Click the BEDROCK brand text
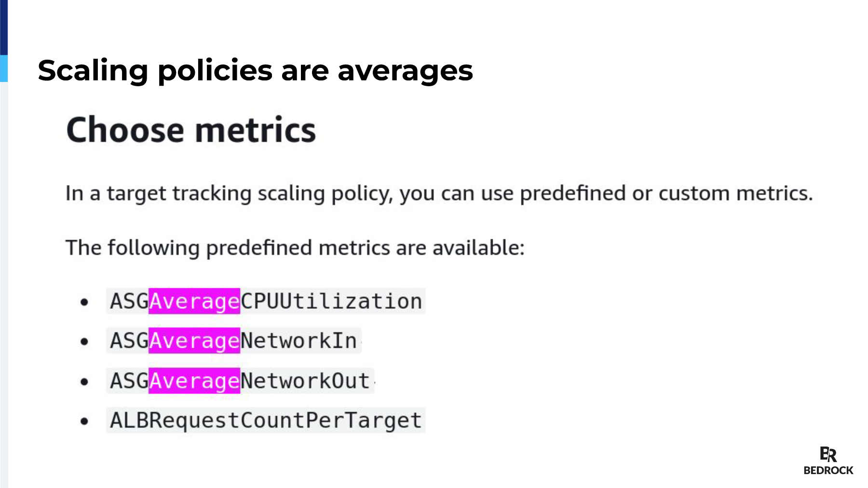The image size is (868, 488). point(828,470)
